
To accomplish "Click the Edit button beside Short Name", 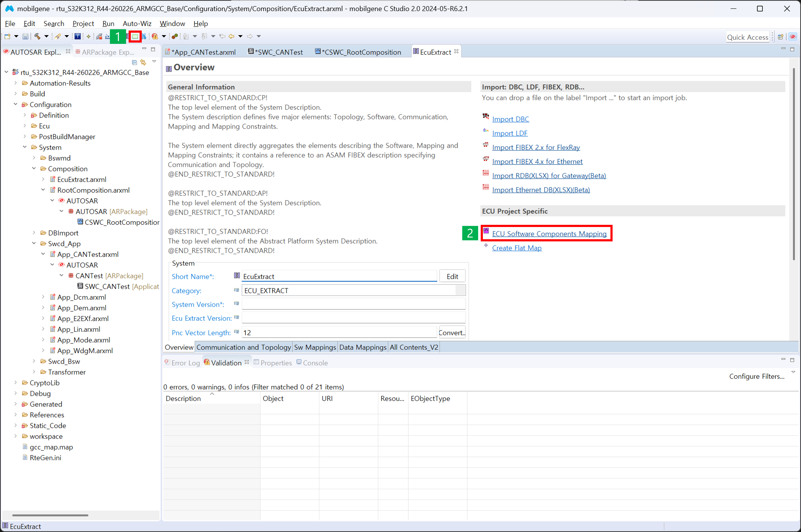I will 452,276.
